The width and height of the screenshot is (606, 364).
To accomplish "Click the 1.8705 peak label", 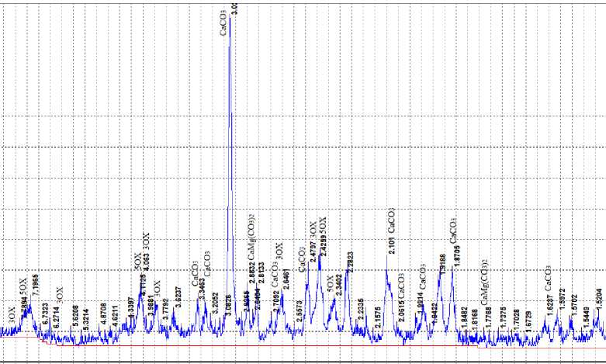I will point(456,255).
